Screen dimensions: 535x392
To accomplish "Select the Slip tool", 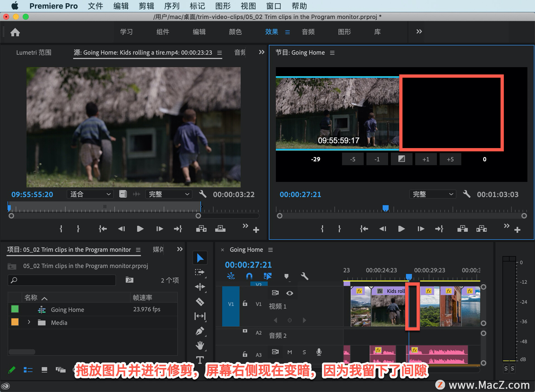I will [200, 316].
